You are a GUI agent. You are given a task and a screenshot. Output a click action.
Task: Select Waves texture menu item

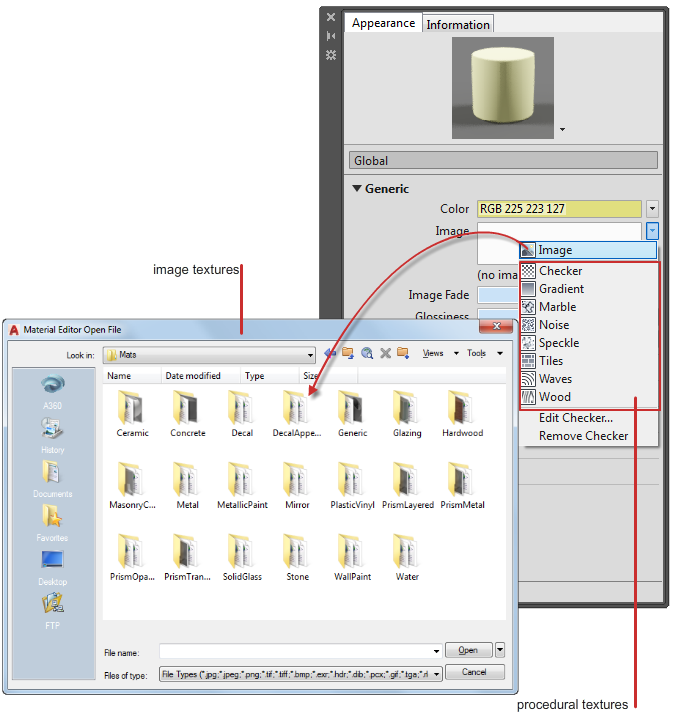point(589,379)
